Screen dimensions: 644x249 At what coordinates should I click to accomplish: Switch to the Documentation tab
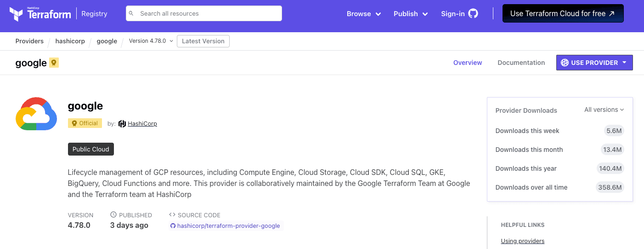coord(521,63)
